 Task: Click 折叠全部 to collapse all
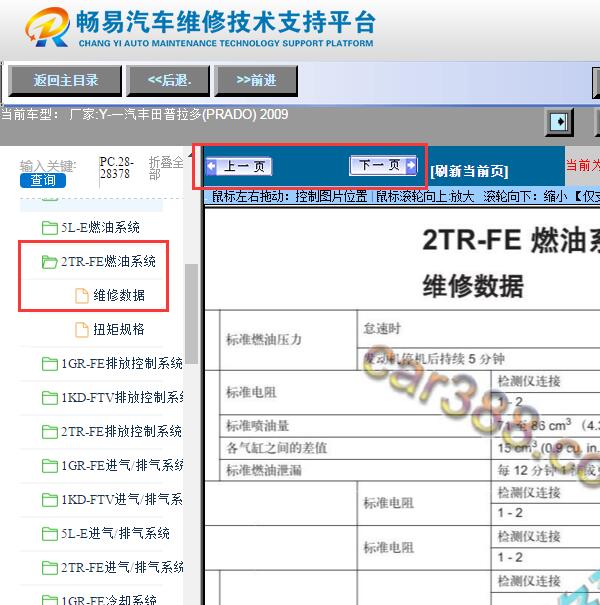pyautogui.click(x=166, y=168)
